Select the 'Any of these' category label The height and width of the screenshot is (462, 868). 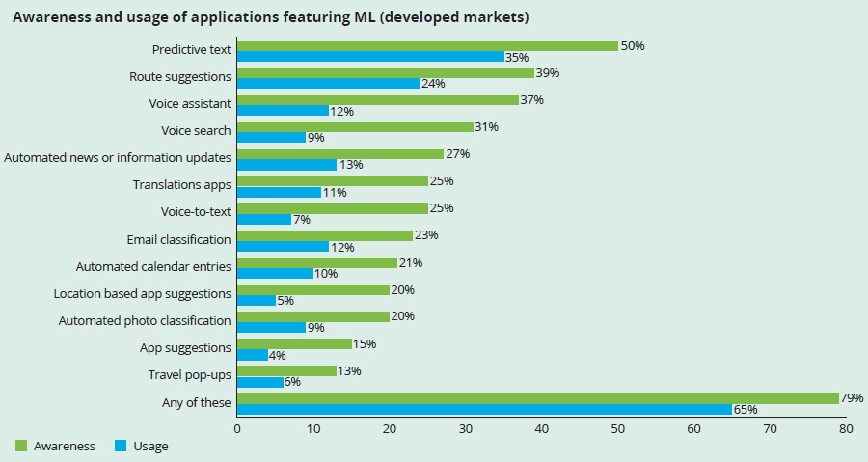[x=197, y=403]
